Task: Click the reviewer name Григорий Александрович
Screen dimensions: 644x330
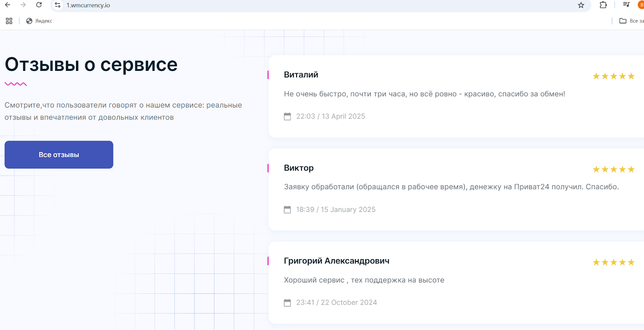Action: click(336, 261)
